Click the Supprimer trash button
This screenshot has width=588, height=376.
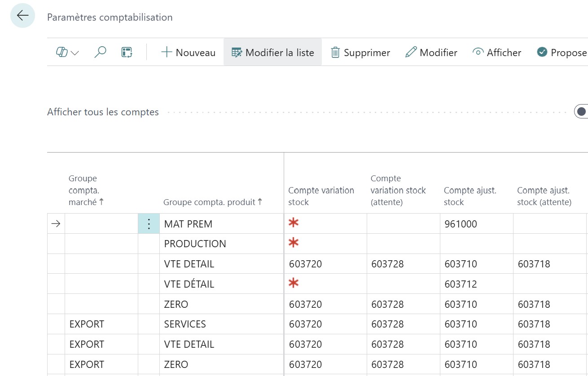[360, 52]
